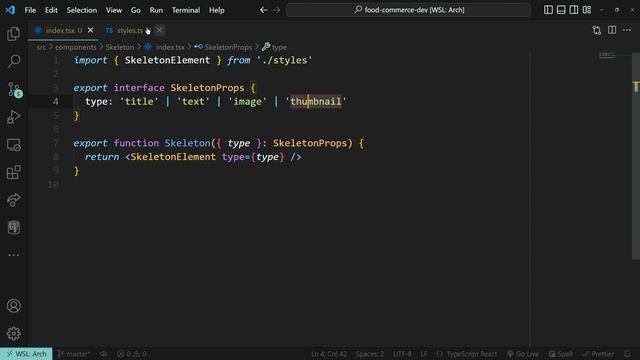Open the Terminal menu
Viewport: 640px width, 360px height.
pyautogui.click(x=186, y=10)
